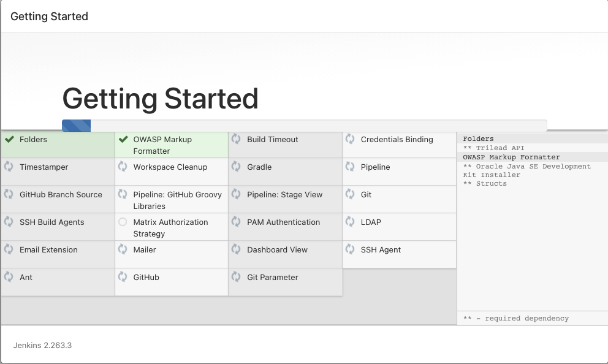The width and height of the screenshot is (608, 364).
Task: Click the Pipeline: Stage View label
Action: pos(285,195)
